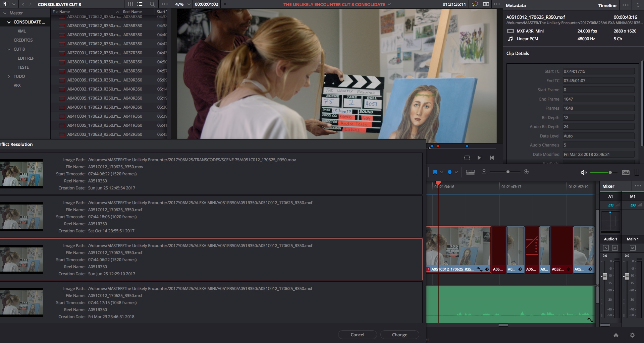The height and width of the screenshot is (343, 644).
Task: Click the Cancel button
Action: click(357, 335)
